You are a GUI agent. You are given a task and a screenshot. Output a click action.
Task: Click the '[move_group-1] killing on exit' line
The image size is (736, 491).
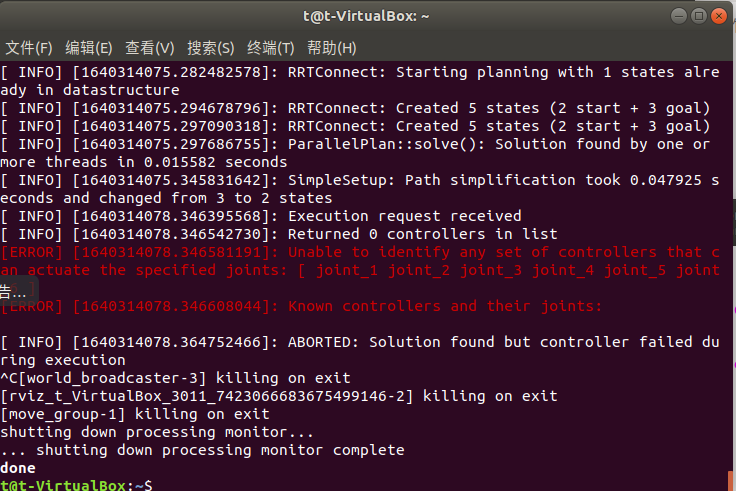(x=135, y=414)
